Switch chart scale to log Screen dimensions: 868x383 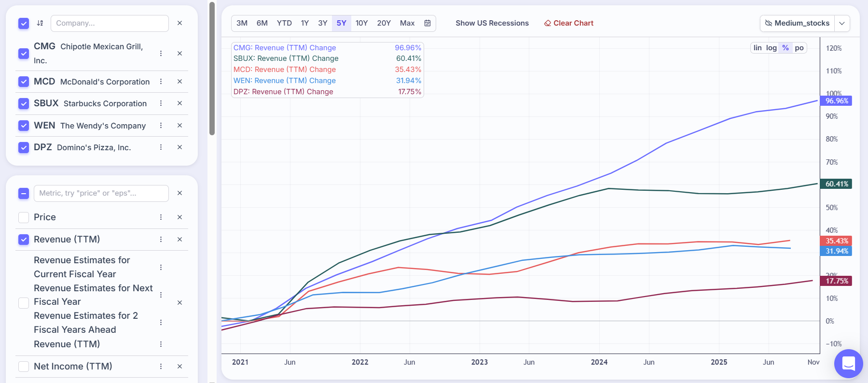772,48
